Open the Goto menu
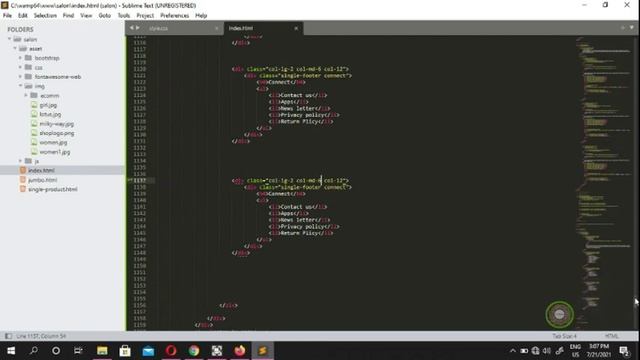 click(x=104, y=16)
